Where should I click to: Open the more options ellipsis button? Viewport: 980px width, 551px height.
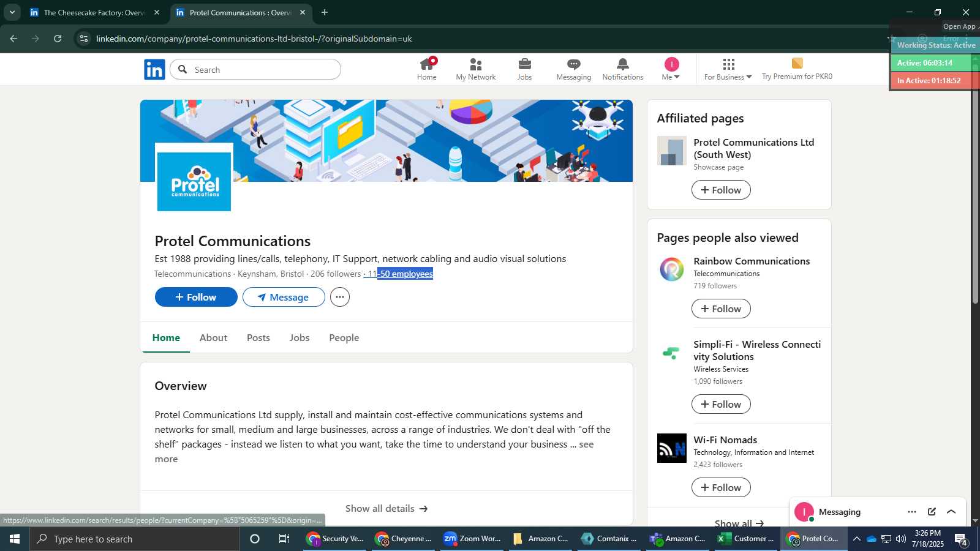340,297
